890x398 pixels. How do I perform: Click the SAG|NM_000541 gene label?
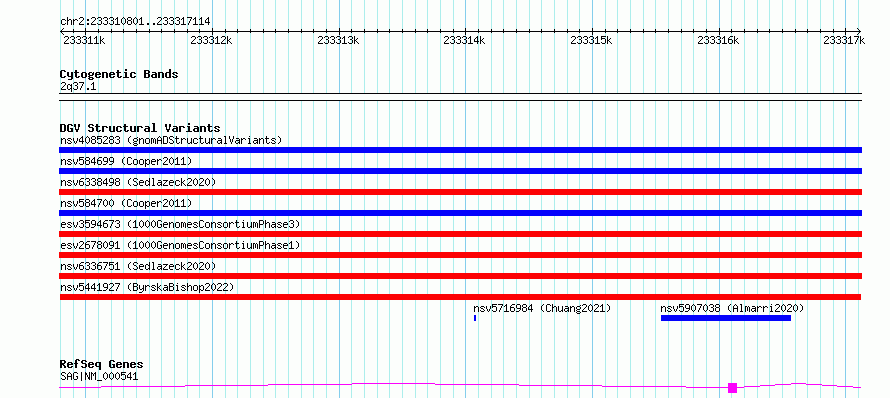click(x=99, y=376)
